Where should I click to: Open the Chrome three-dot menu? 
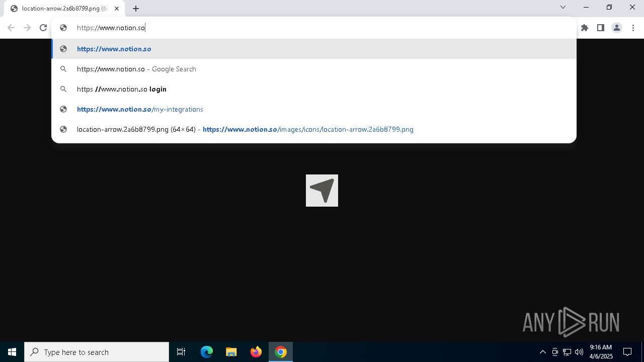(x=633, y=28)
